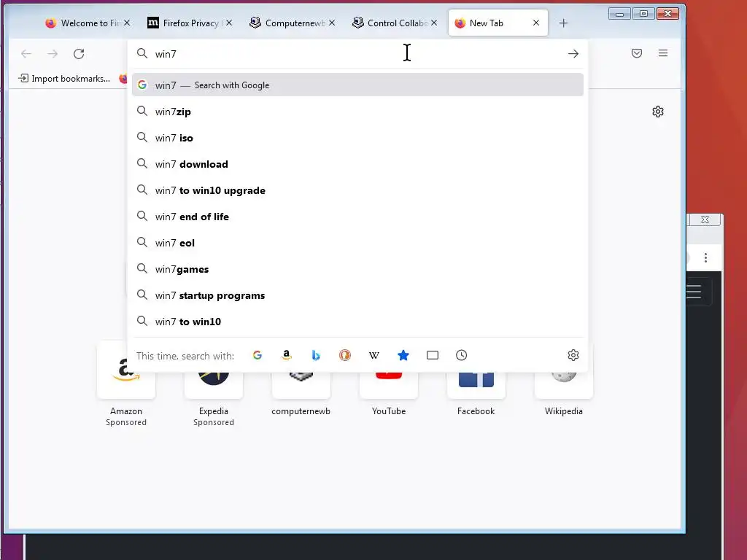Pick the win7 iso suggestion
The height and width of the screenshot is (560, 747).
pos(357,138)
